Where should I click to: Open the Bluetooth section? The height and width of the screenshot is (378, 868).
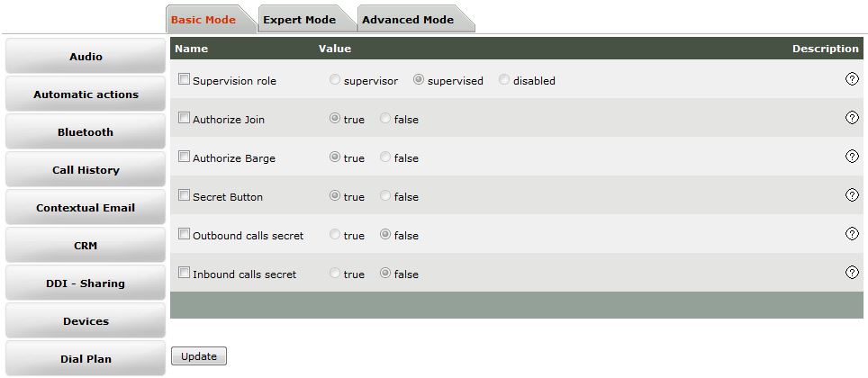pos(86,131)
